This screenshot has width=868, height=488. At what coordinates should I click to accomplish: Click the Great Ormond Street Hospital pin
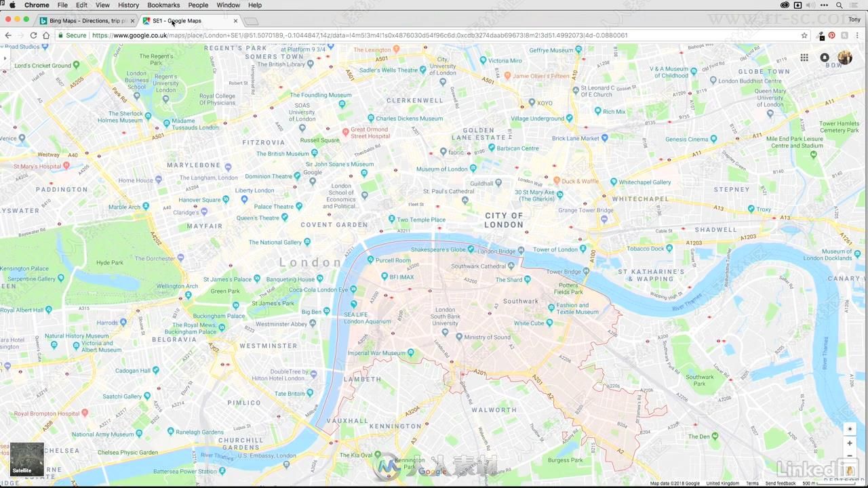(x=345, y=131)
